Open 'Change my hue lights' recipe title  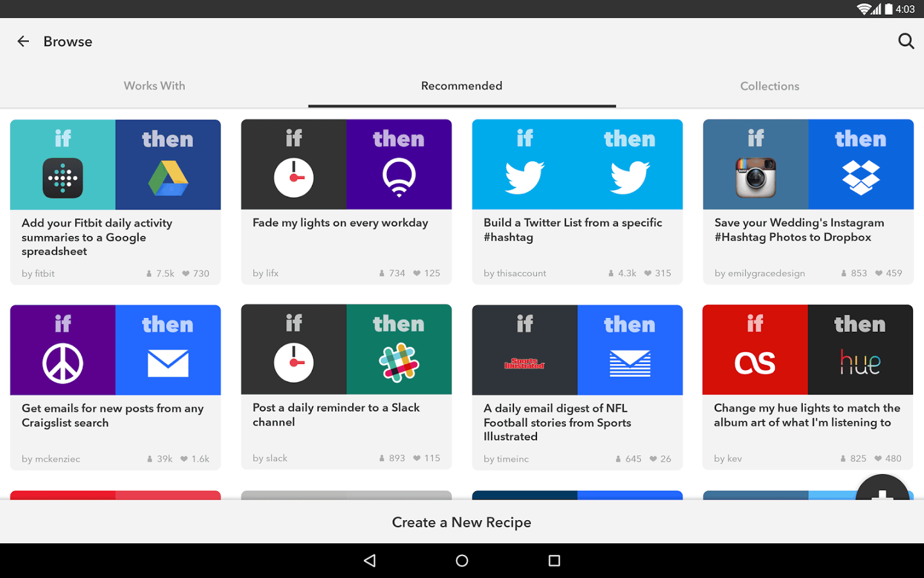tap(807, 415)
